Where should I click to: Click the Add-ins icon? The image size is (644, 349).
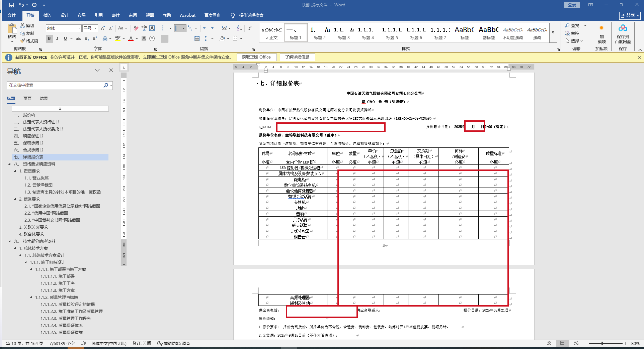[601, 34]
